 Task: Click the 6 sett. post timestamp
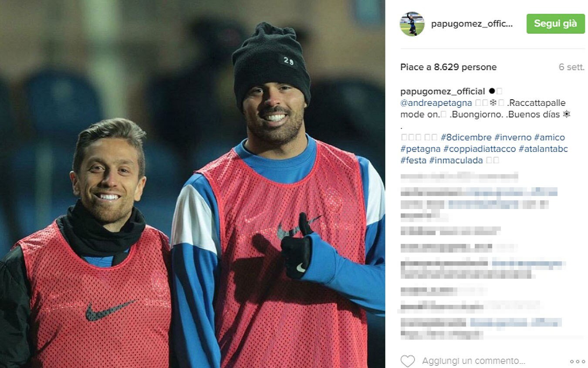pyautogui.click(x=571, y=67)
